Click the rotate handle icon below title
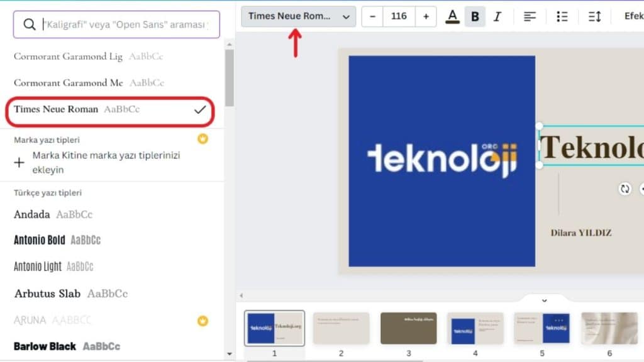The image size is (644, 362). (625, 189)
